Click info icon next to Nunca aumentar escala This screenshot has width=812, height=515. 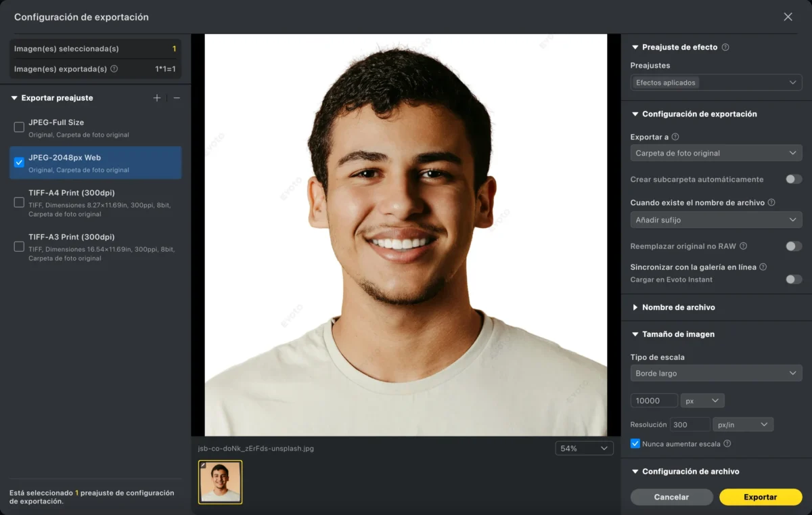pyautogui.click(x=727, y=444)
